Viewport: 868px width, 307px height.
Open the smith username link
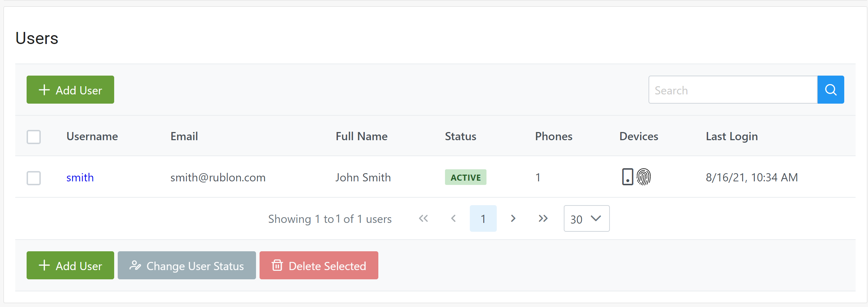(80, 177)
